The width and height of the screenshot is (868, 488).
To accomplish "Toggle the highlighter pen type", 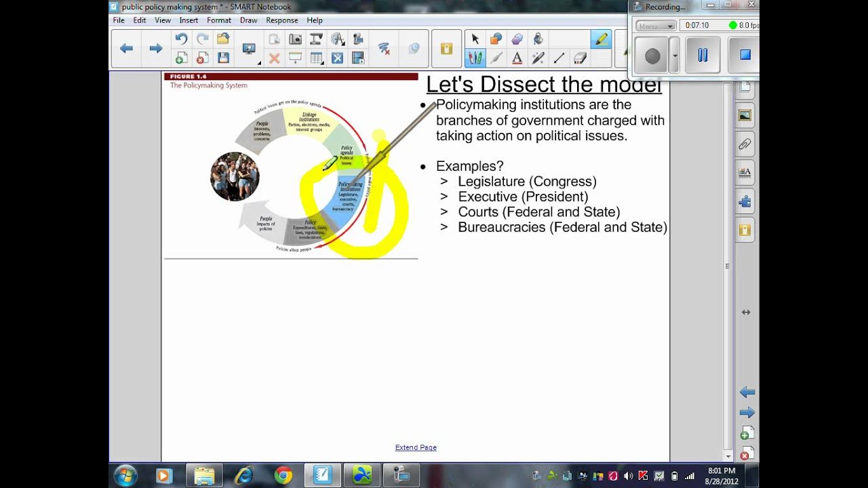I will 601,39.
